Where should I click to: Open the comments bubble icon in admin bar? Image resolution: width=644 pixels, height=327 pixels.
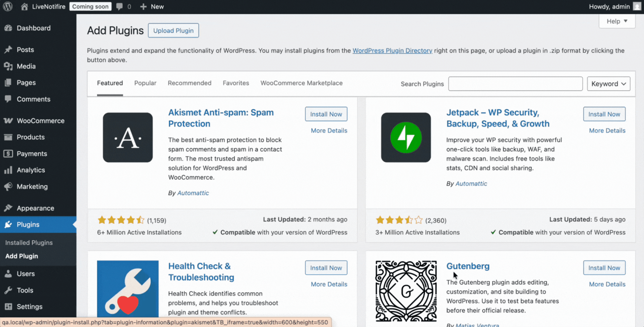119,6
